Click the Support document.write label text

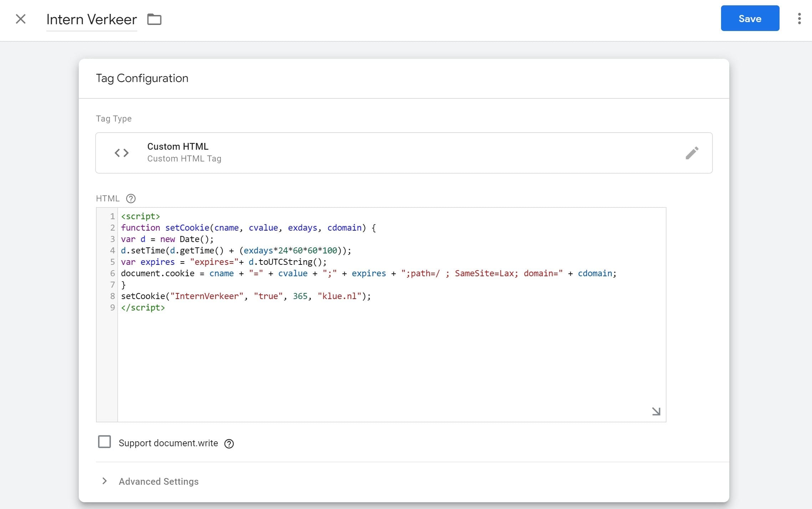(x=168, y=443)
